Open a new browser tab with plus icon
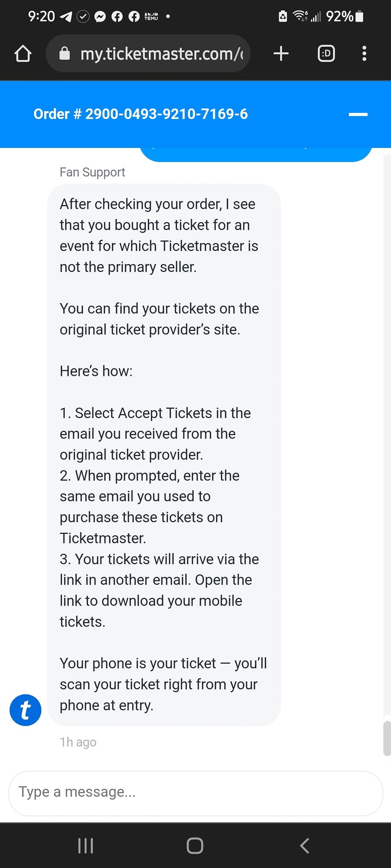The width and height of the screenshot is (391, 868). tap(281, 53)
